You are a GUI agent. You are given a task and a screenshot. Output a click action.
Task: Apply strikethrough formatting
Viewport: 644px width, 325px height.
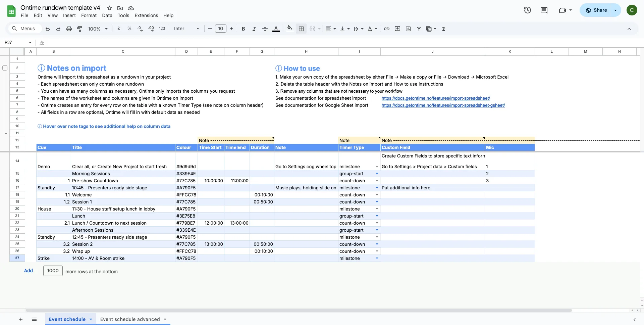(x=265, y=29)
